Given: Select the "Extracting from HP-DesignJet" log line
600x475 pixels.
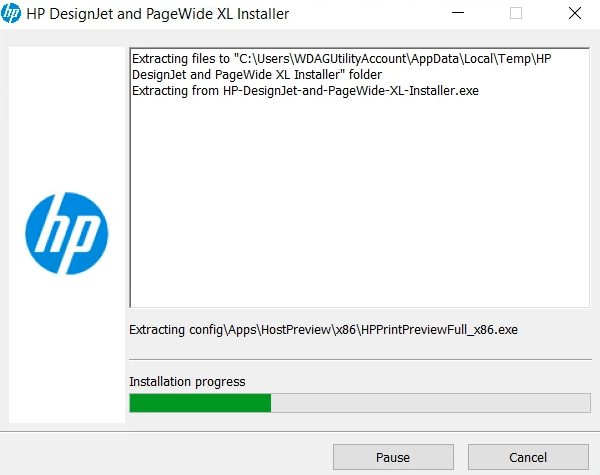Looking at the screenshot, I should coord(305,91).
